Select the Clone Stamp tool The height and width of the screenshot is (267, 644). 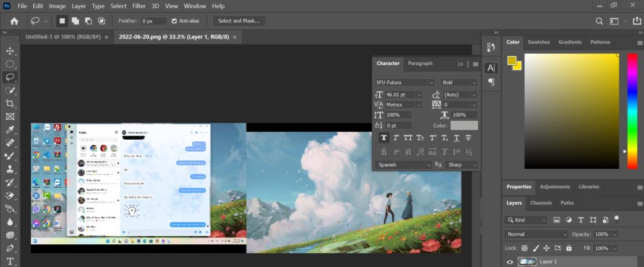(x=10, y=169)
